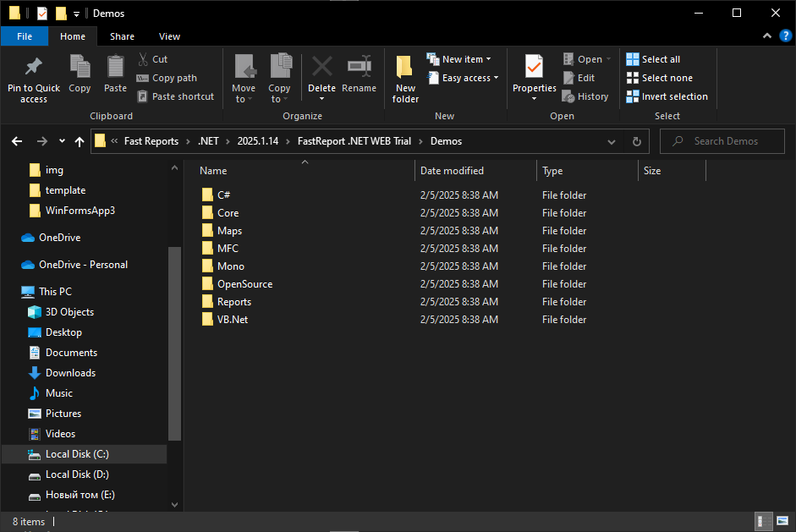Click Invert selection in the ribbon
796x532 pixels.
click(x=667, y=96)
